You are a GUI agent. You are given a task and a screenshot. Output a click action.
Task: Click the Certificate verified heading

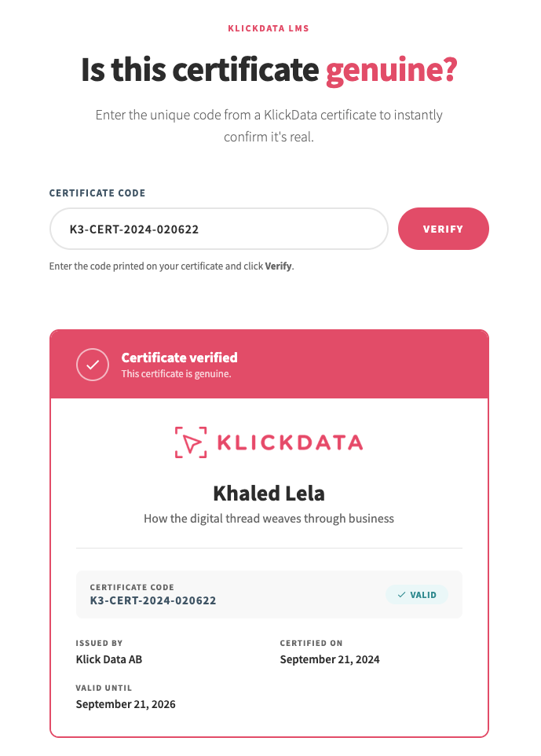tap(179, 358)
